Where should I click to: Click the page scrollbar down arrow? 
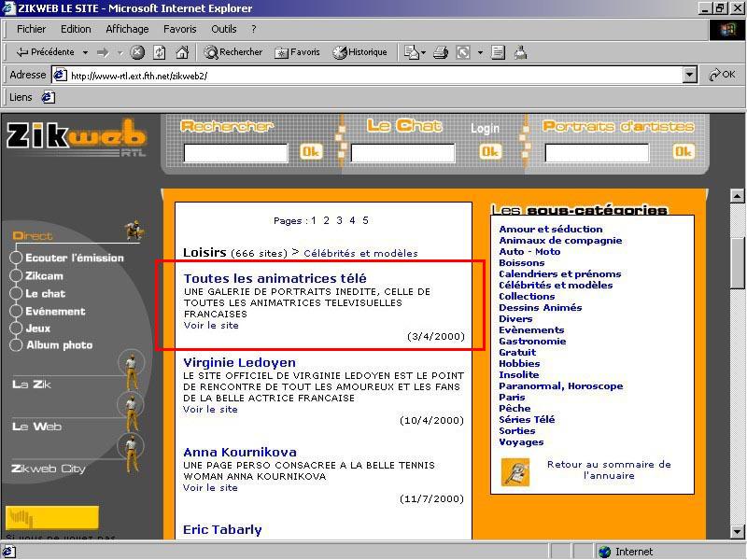pyautogui.click(x=737, y=531)
